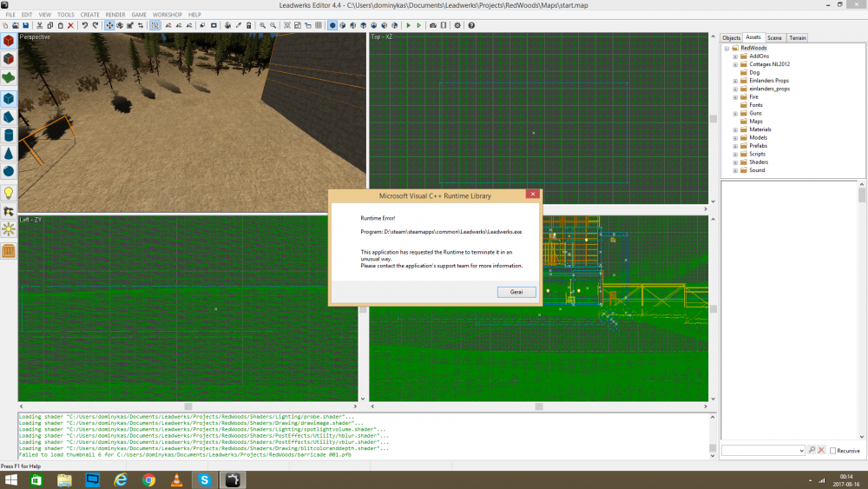Screen dimensions: 868x489
Task: Select the sphere primitive tool
Action: (9, 171)
